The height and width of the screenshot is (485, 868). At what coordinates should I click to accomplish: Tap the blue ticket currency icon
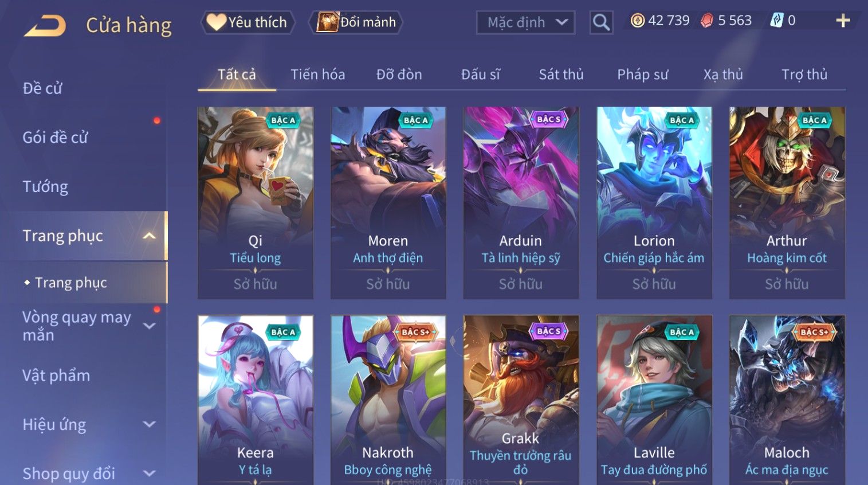(x=776, y=21)
